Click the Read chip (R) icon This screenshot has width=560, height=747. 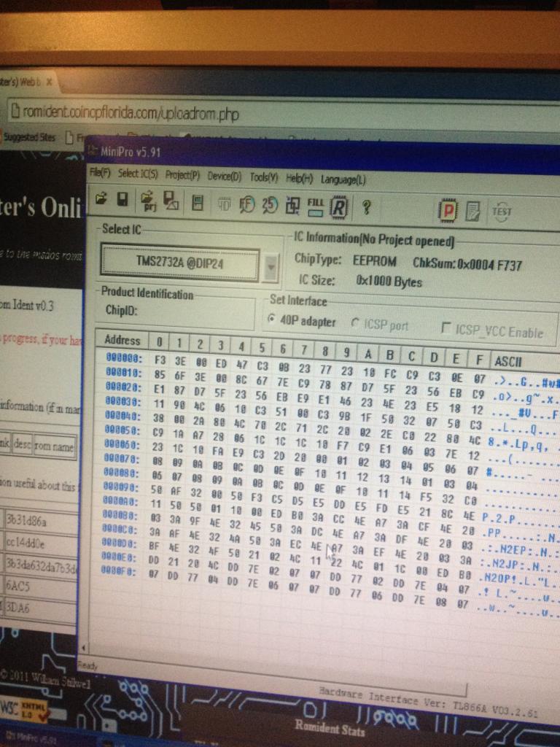tap(339, 208)
